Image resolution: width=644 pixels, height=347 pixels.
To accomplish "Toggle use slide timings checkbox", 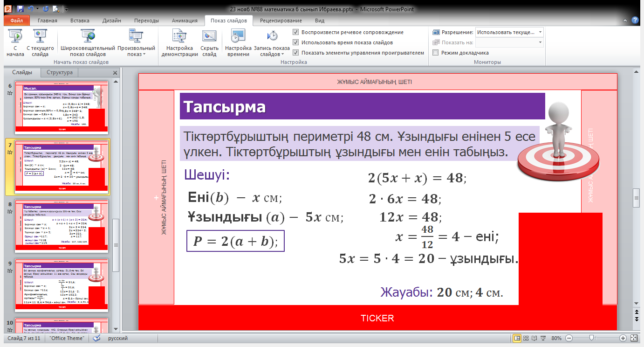I will coord(295,42).
